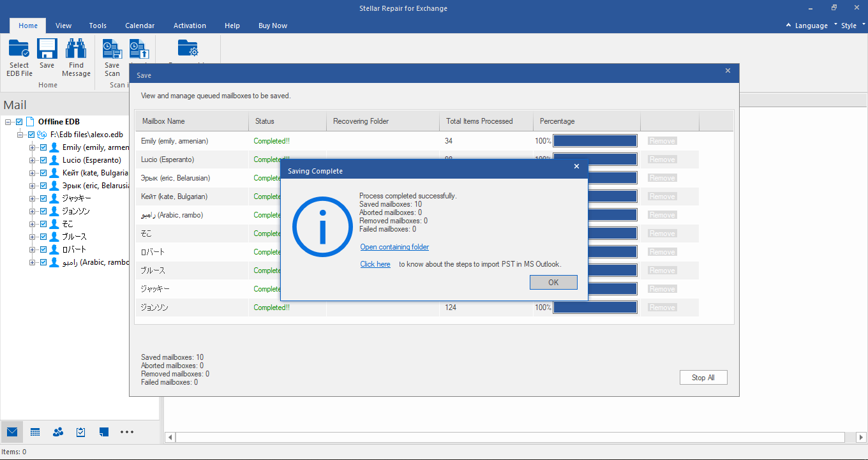Switch to the View tab
The width and height of the screenshot is (868, 460).
point(63,26)
